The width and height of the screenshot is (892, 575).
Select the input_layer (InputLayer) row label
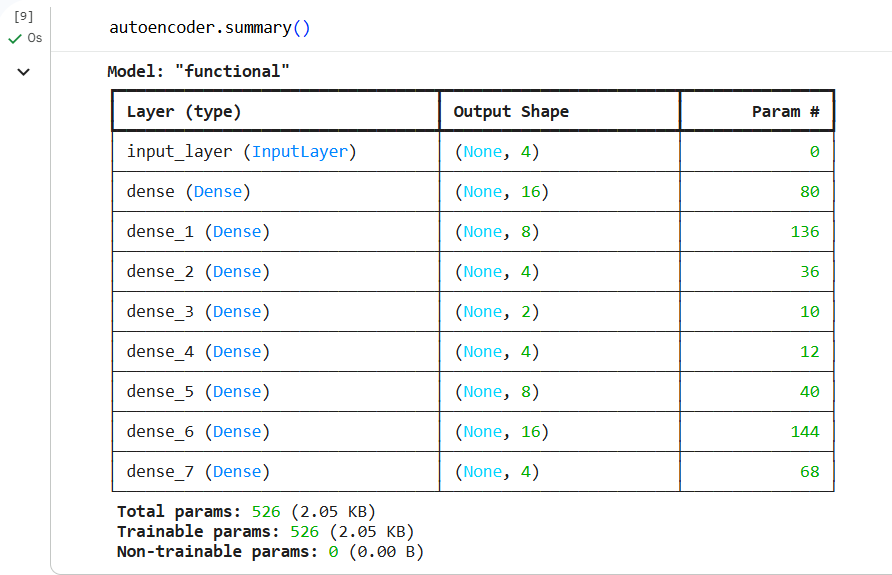pos(241,151)
